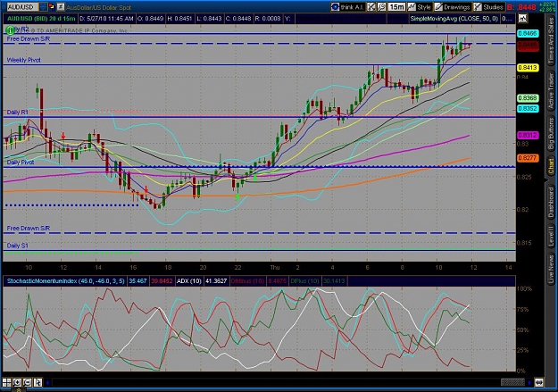Click the 0.8277 orange price bubble
Viewport: 558px width, 392px height.
click(528, 158)
